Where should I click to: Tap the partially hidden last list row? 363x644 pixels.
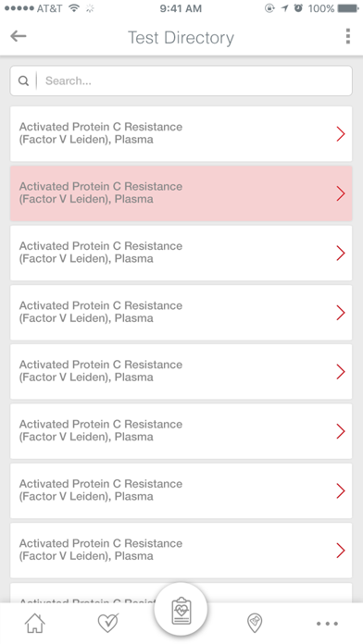(x=82, y=593)
